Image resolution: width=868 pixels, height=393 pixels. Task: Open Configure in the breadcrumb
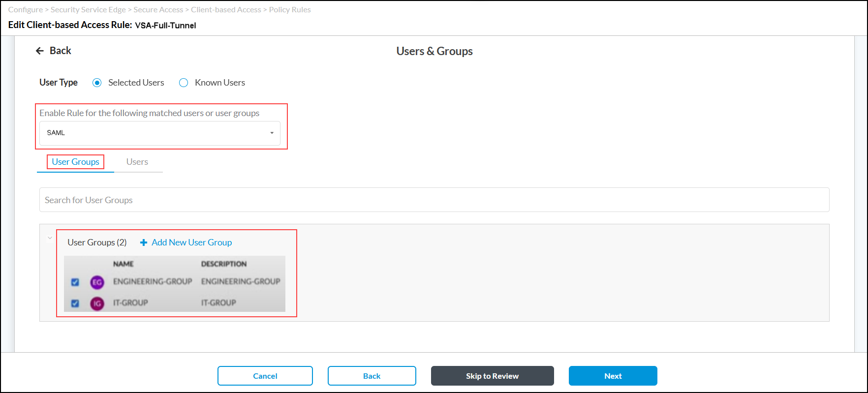(x=26, y=10)
